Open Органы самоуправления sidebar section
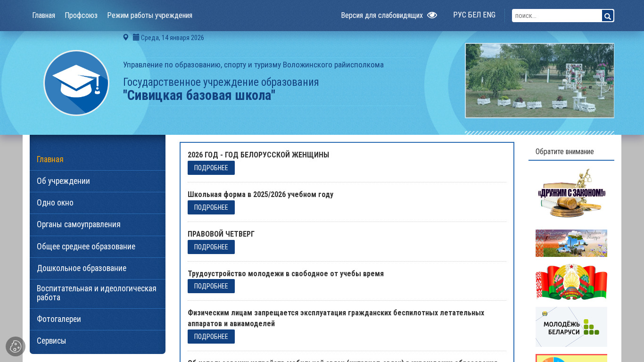Viewport: 644px width, 362px height. click(98, 224)
